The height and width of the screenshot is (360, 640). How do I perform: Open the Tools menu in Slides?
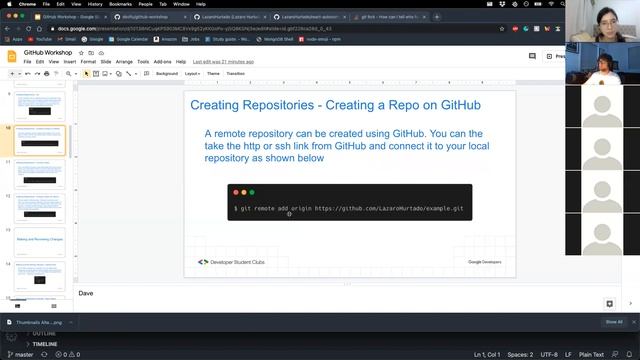143,62
